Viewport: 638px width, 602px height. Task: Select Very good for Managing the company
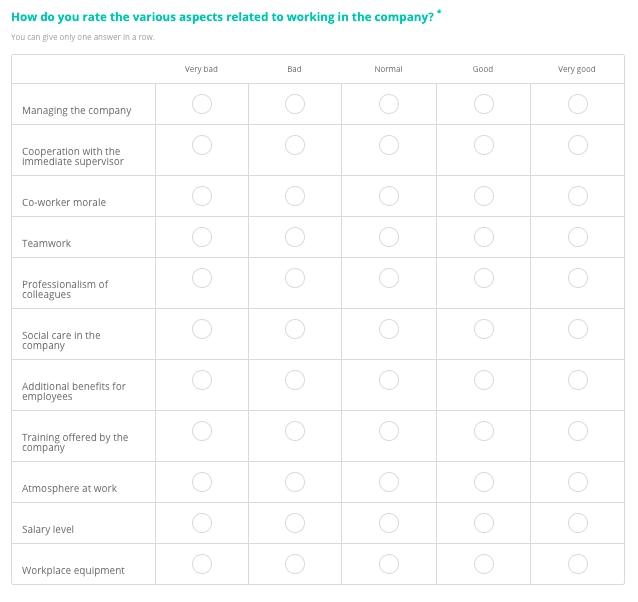point(578,104)
